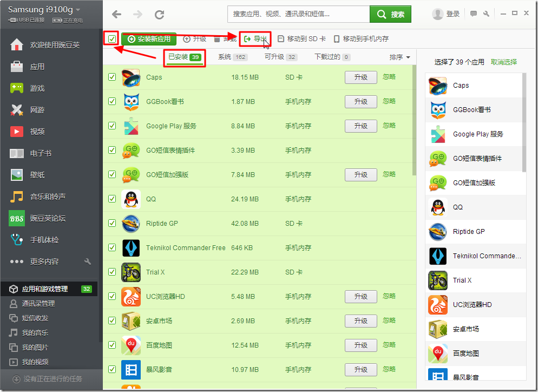Click the green 搜索 search button
538x392 pixels.
pos(390,15)
